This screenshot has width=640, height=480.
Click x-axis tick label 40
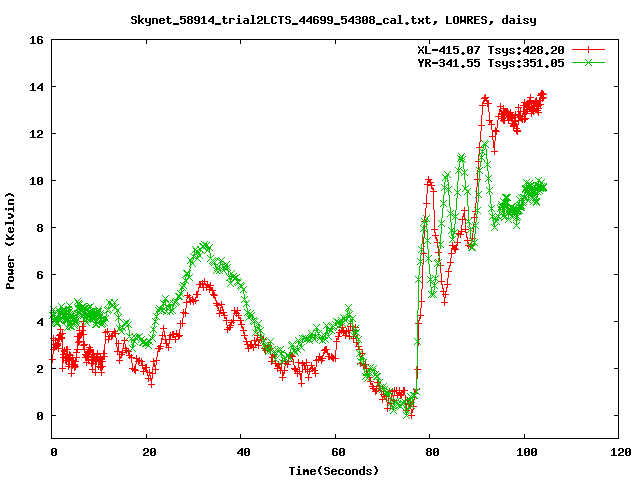point(243,452)
